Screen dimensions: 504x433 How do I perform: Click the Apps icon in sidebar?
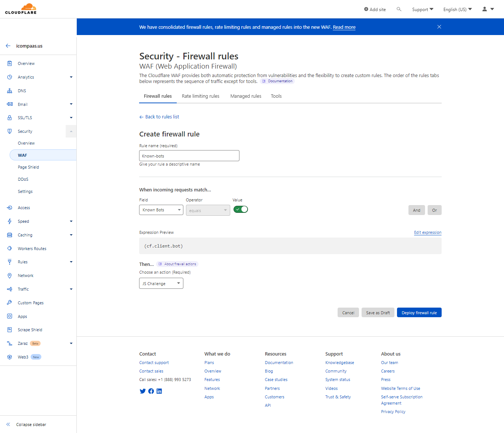[x=10, y=316]
